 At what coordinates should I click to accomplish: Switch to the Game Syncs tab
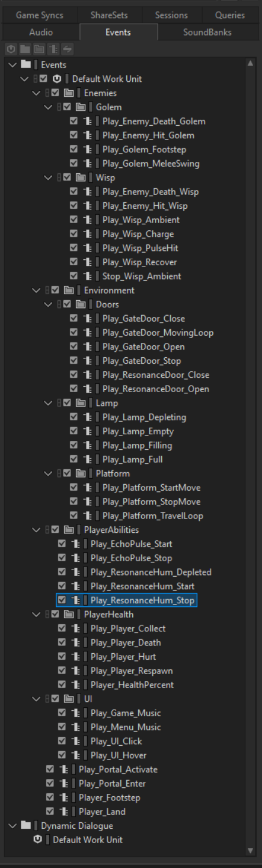point(39,15)
